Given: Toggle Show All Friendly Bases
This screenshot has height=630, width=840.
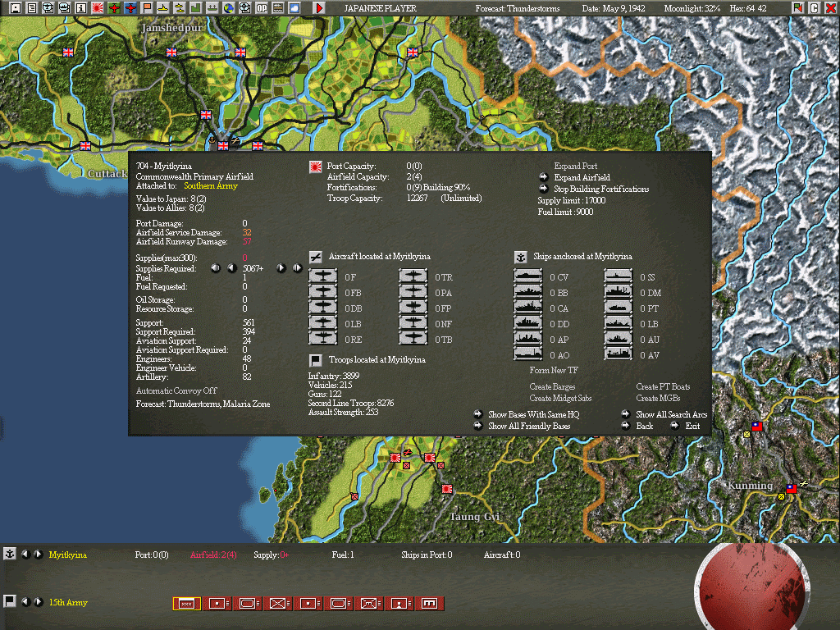Looking at the screenshot, I should 478,426.
